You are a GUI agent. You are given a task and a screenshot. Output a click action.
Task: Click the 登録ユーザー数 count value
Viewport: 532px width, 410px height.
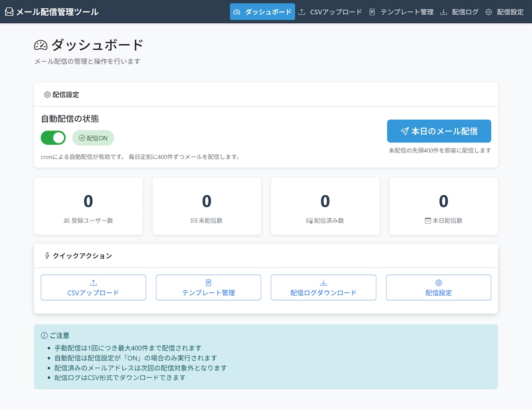pyautogui.click(x=88, y=201)
